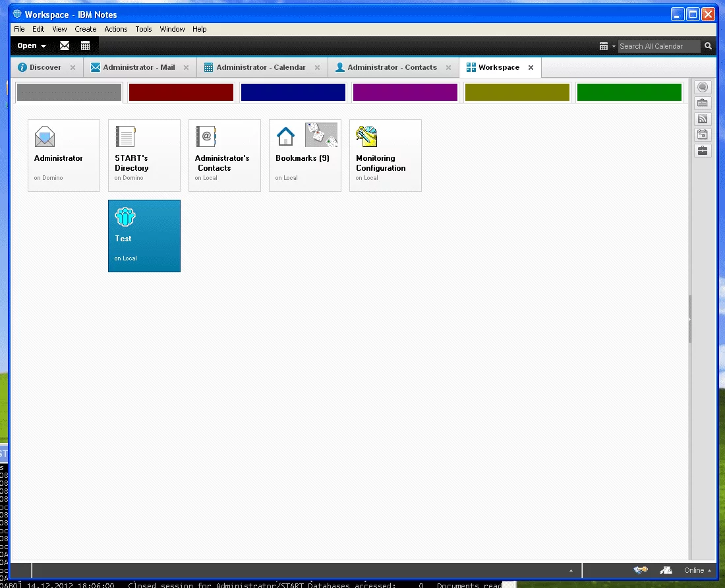Expand the Open dropdown button
725x588 pixels.
(x=32, y=45)
